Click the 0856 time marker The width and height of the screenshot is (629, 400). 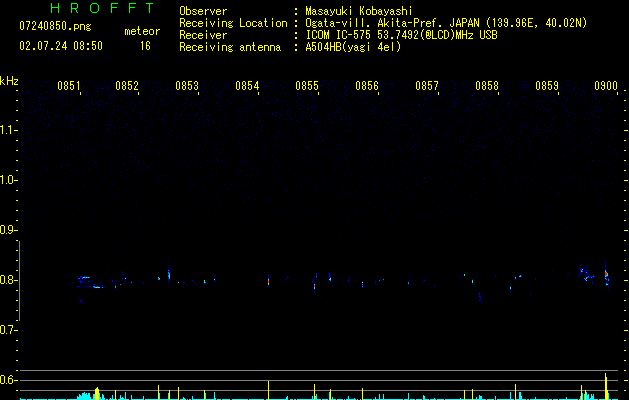tap(367, 86)
